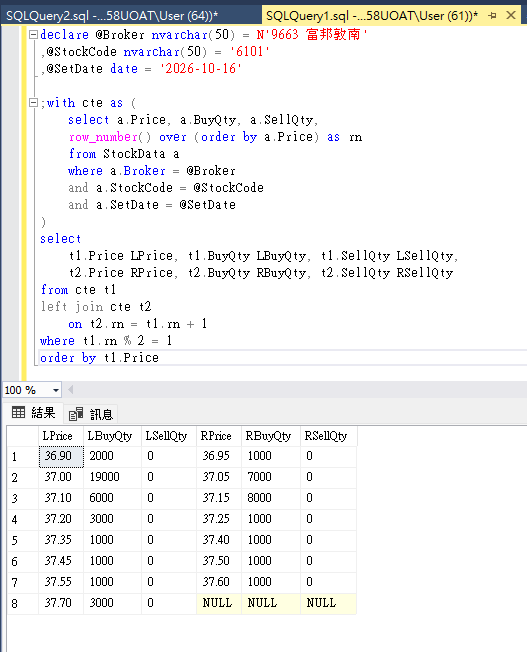
Task: Select the 19000 LBuyQty cell
Action: click(x=112, y=477)
